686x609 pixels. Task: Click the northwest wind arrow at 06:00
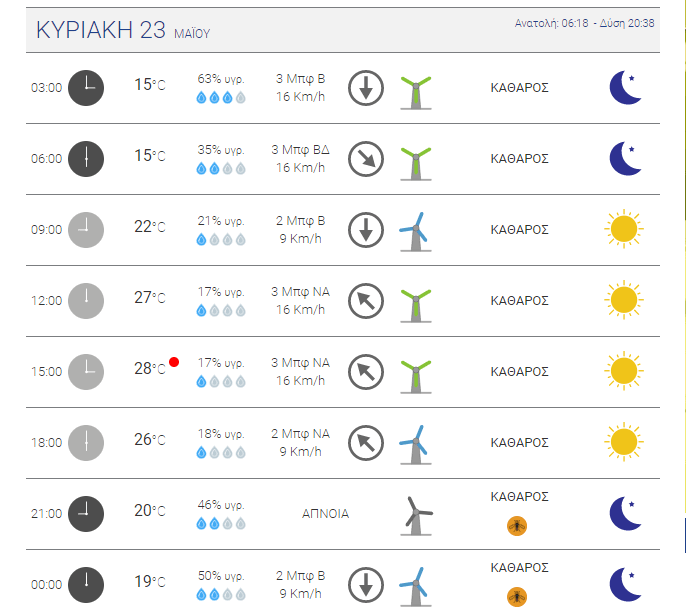[366, 159]
